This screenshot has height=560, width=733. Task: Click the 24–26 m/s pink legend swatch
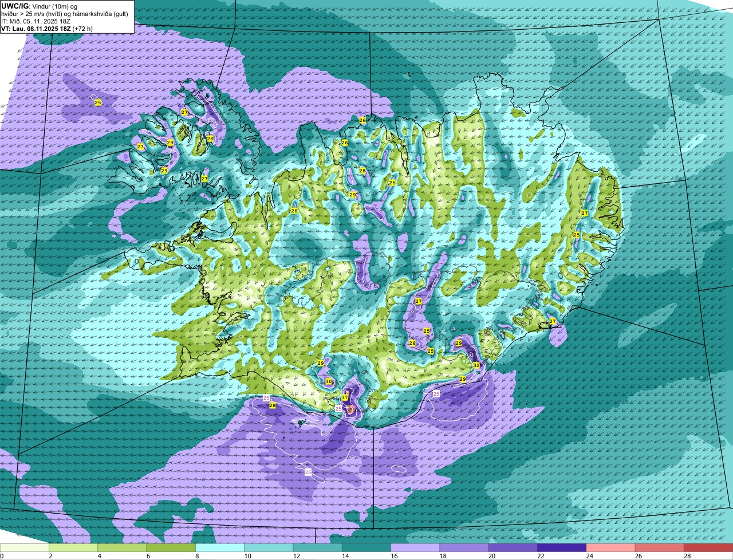[x=611, y=548]
